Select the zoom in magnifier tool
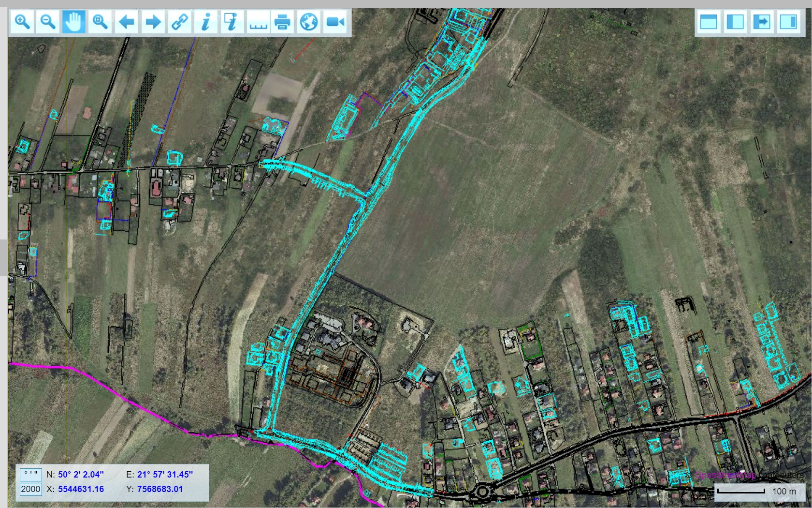 click(22, 22)
